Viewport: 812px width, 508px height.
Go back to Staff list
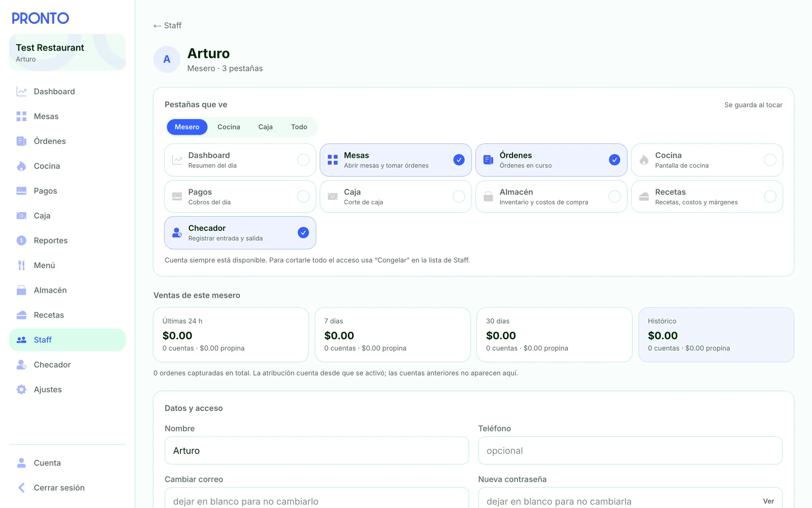click(x=167, y=26)
